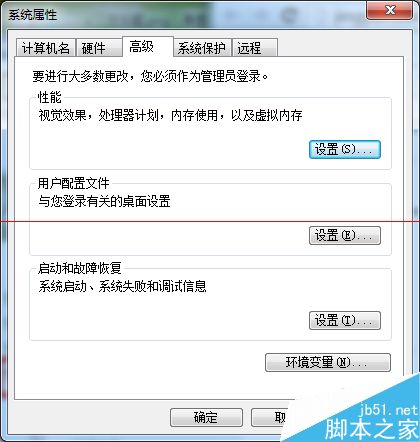Close the 系统属性 window
Screen dimensions: 420x442
(x=389, y=11)
